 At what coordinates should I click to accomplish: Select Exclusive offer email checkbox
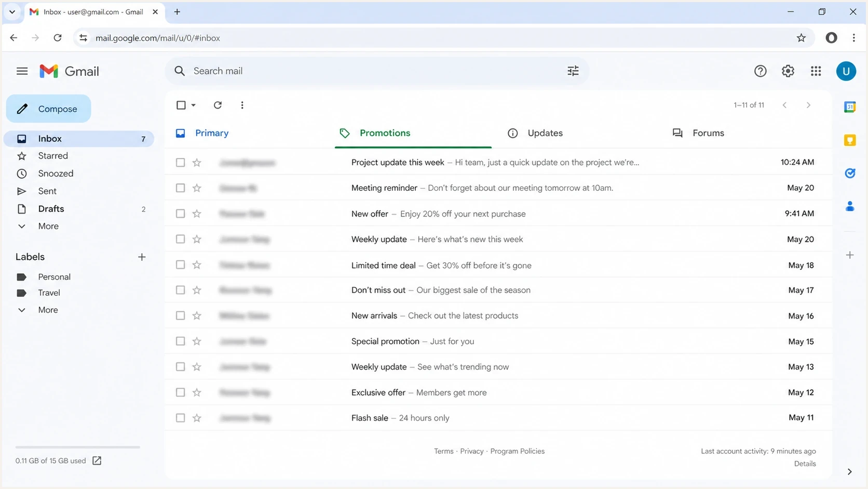[x=180, y=392]
